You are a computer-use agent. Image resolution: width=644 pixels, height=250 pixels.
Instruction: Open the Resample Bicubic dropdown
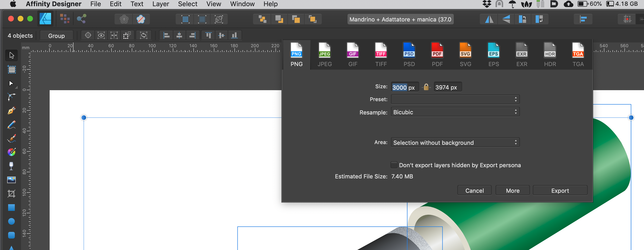pyautogui.click(x=455, y=112)
